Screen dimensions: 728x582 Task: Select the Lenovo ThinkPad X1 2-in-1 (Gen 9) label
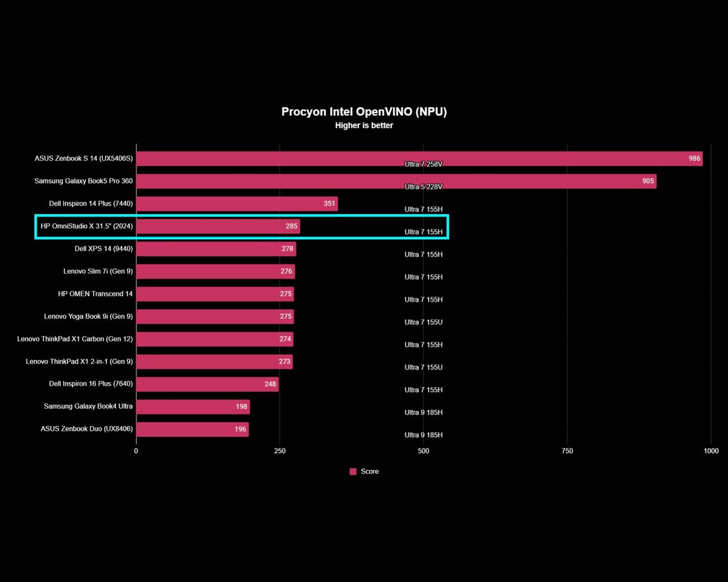[x=79, y=361]
